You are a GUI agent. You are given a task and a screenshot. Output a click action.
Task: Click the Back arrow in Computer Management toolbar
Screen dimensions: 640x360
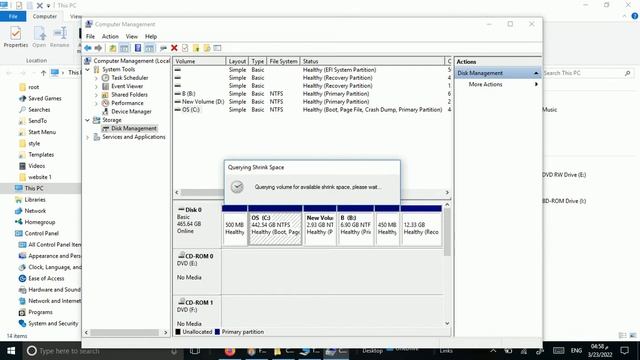coord(88,48)
